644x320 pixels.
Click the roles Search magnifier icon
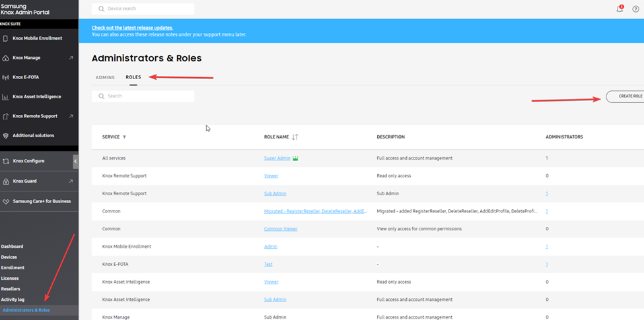(102, 96)
